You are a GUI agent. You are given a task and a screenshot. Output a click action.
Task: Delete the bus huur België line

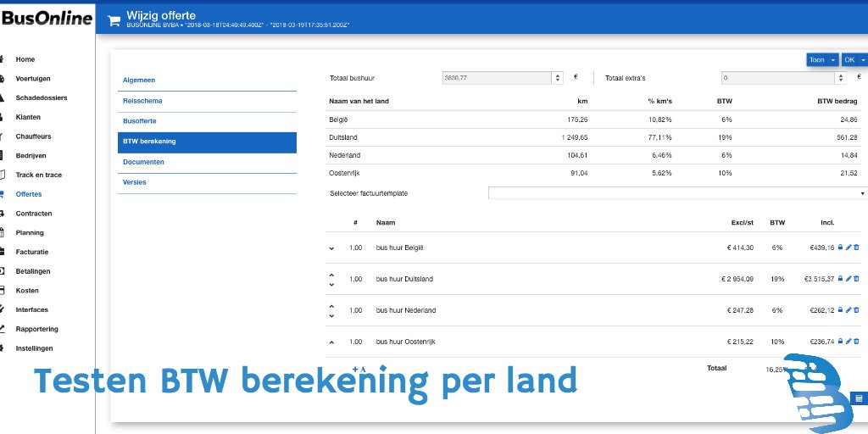tap(856, 248)
